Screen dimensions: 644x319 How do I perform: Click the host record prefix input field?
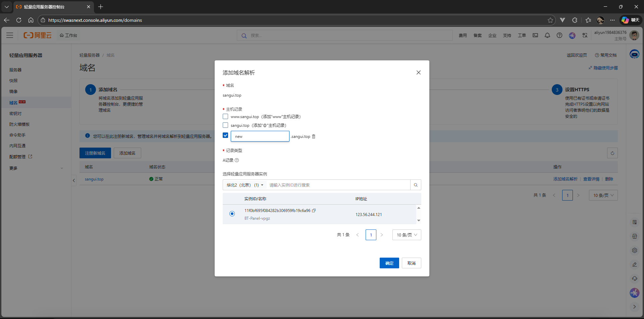pyautogui.click(x=260, y=137)
